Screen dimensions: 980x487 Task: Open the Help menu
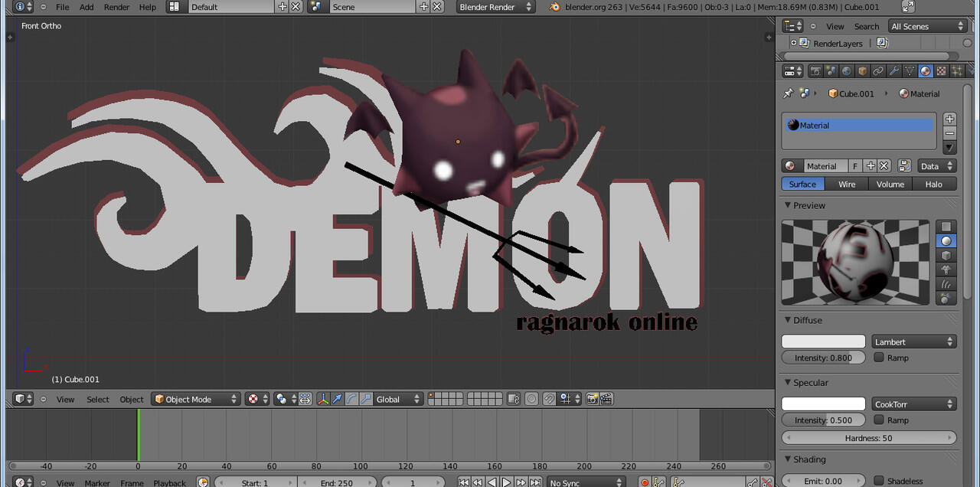pyautogui.click(x=147, y=7)
